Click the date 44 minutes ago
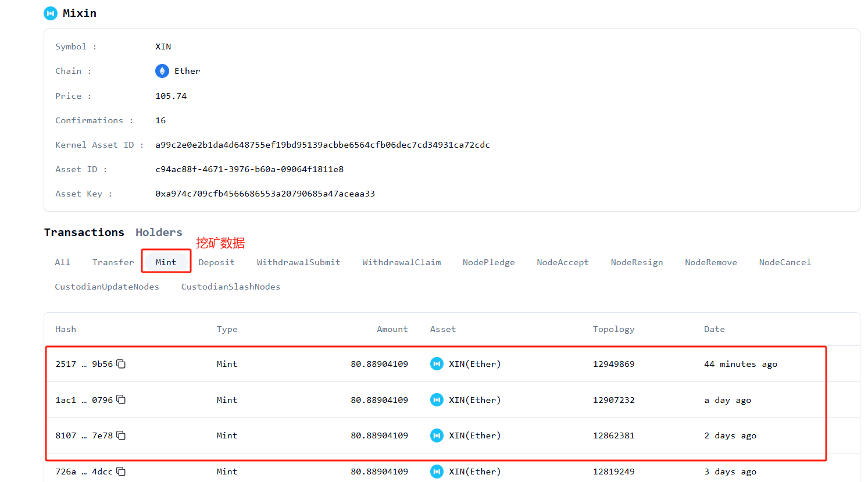 (x=741, y=364)
